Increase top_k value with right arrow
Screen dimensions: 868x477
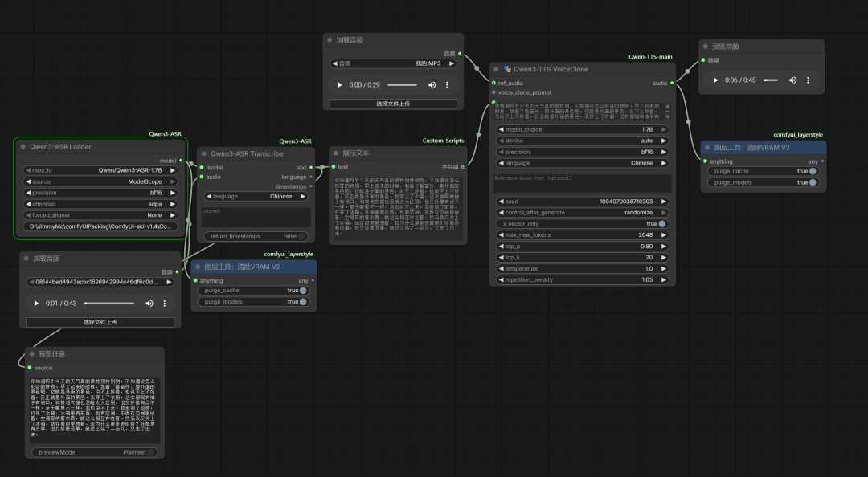[x=664, y=257]
